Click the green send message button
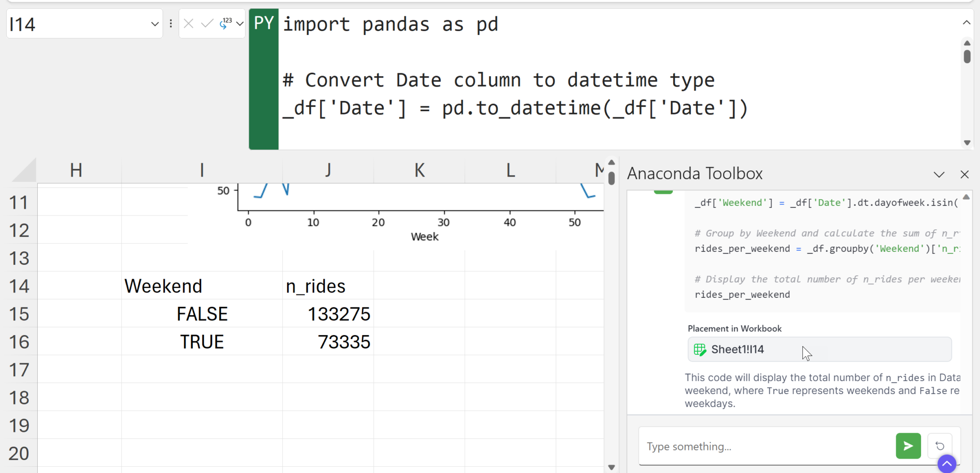The height and width of the screenshot is (473, 980). pyautogui.click(x=908, y=446)
